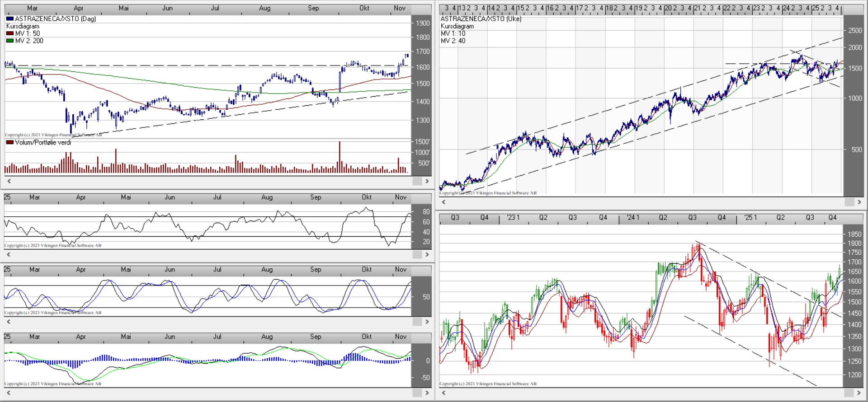Click scrollbar thumb below the weekly chart
The width and height of the screenshot is (868, 402).
[849, 202]
